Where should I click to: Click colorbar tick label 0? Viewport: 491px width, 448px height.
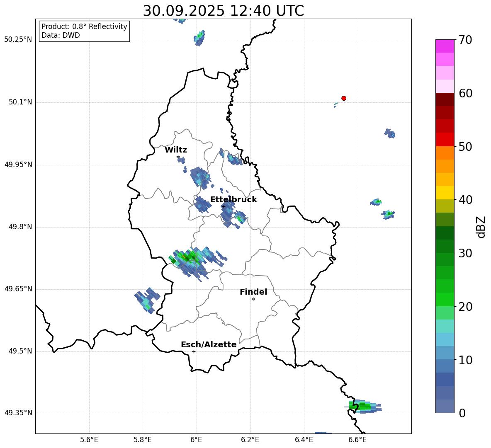pos(462,413)
